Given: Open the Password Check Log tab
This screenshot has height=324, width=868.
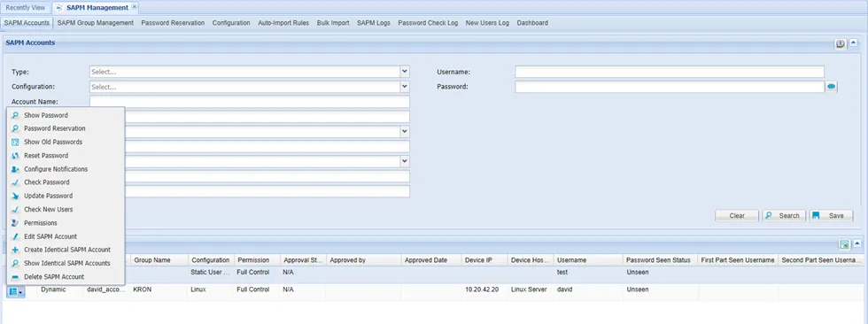Looking at the screenshot, I should (x=428, y=23).
